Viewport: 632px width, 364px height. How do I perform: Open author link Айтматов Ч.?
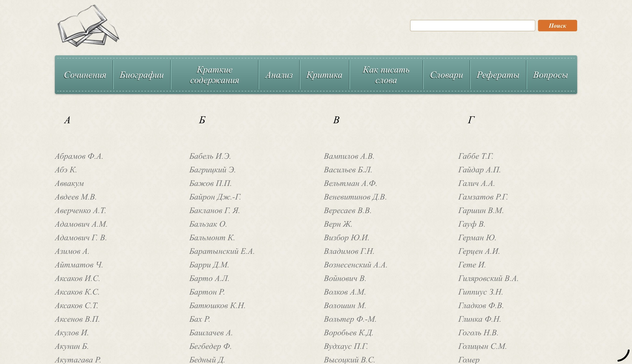pyautogui.click(x=79, y=265)
